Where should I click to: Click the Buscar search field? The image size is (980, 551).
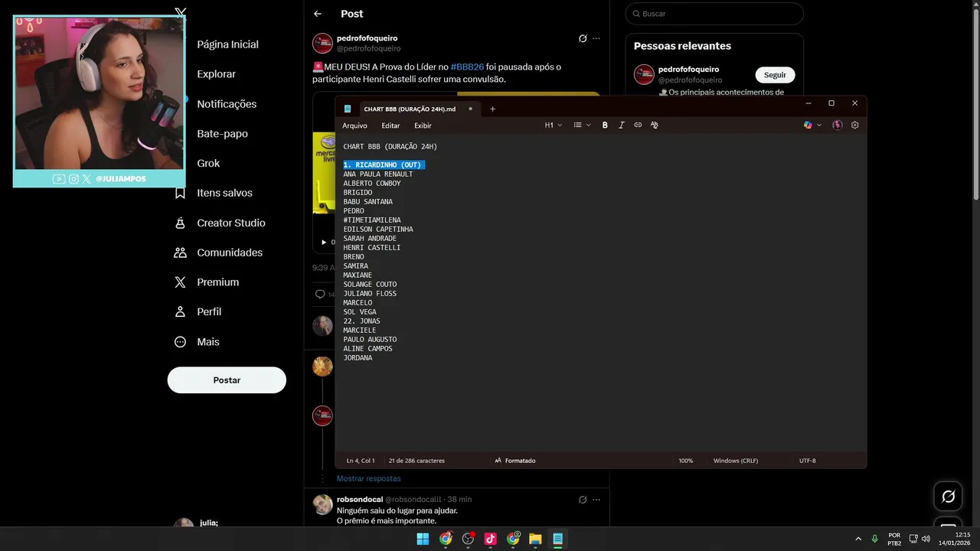(x=714, y=14)
